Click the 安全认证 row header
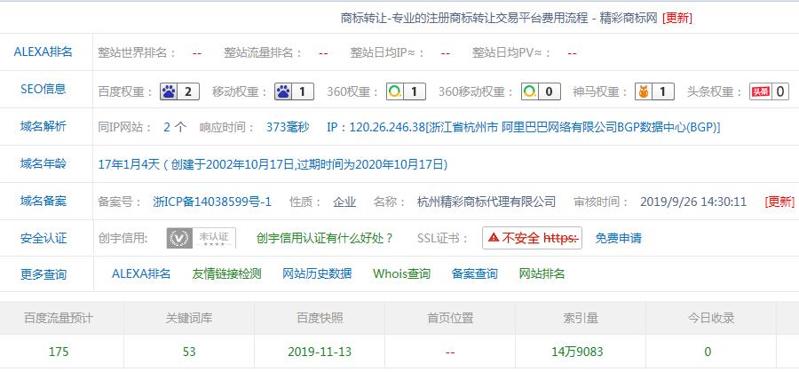 pos(43,238)
